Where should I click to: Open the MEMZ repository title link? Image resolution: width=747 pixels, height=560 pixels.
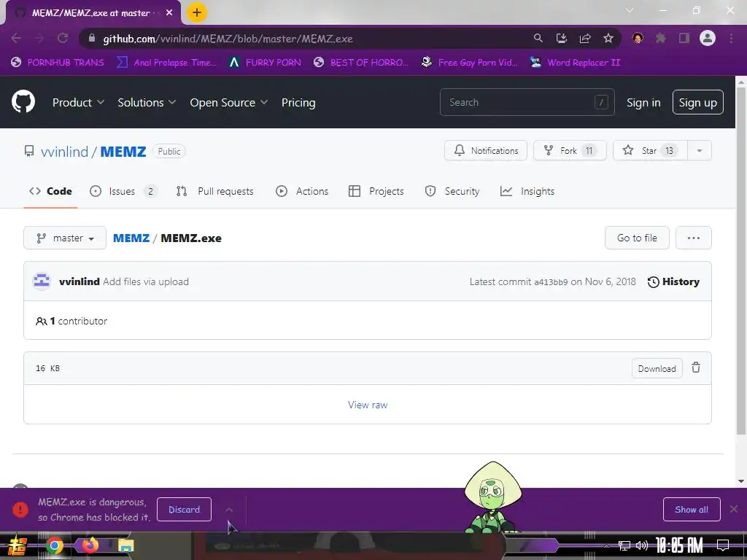click(123, 152)
